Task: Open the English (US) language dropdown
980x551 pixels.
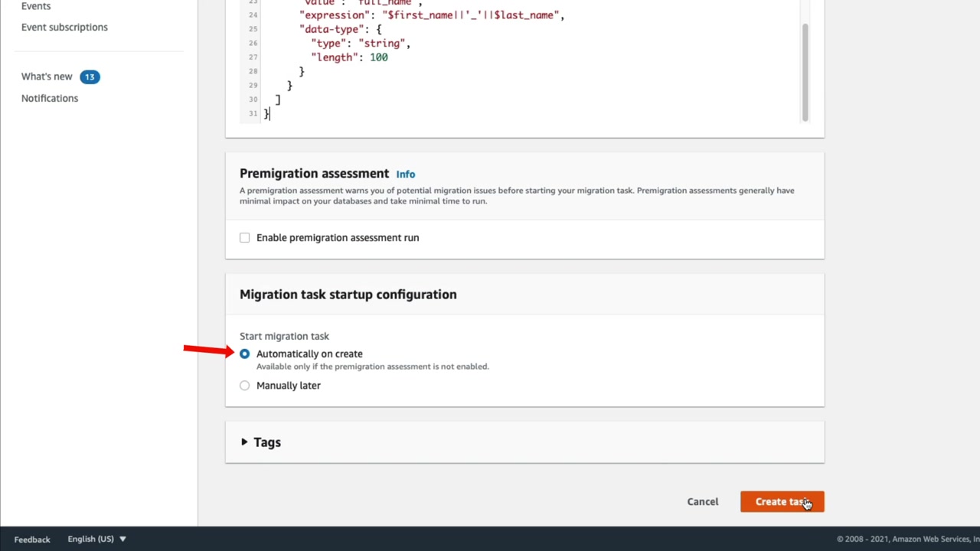Action: point(96,539)
